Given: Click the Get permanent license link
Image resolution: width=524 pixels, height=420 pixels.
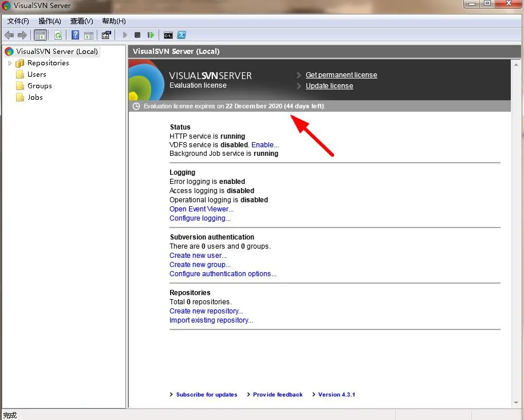Looking at the screenshot, I should [341, 75].
